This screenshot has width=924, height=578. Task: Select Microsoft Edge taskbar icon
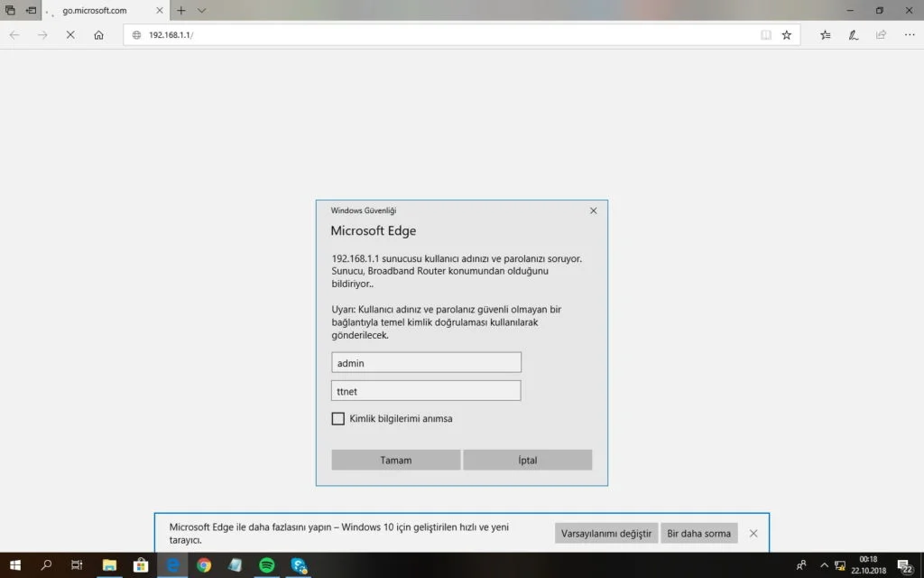(x=172, y=565)
